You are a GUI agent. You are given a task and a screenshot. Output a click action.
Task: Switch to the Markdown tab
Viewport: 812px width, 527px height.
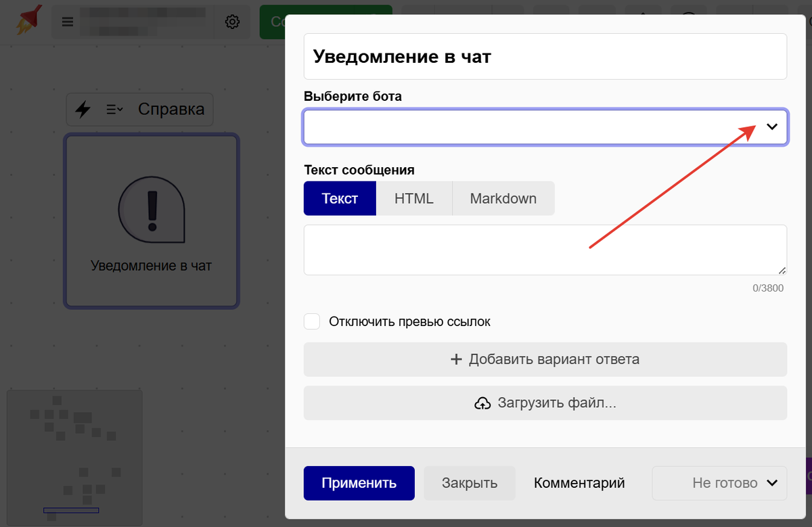pyautogui.click(x=503, y=198)
